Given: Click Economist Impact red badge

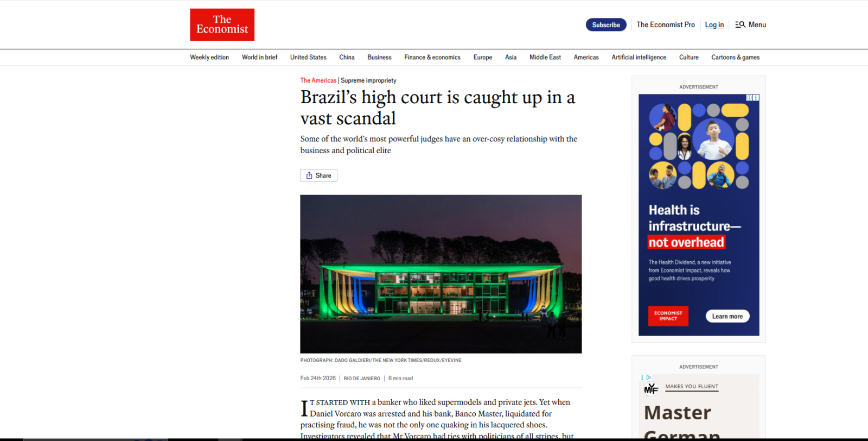Looking at the screenshot, I should tap(668, 316).
